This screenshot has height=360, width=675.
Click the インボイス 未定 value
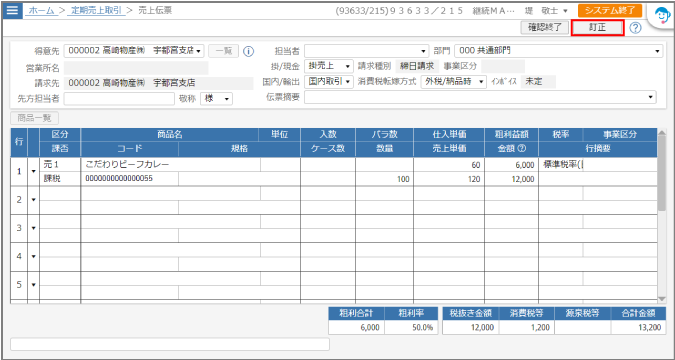point(538,81)
